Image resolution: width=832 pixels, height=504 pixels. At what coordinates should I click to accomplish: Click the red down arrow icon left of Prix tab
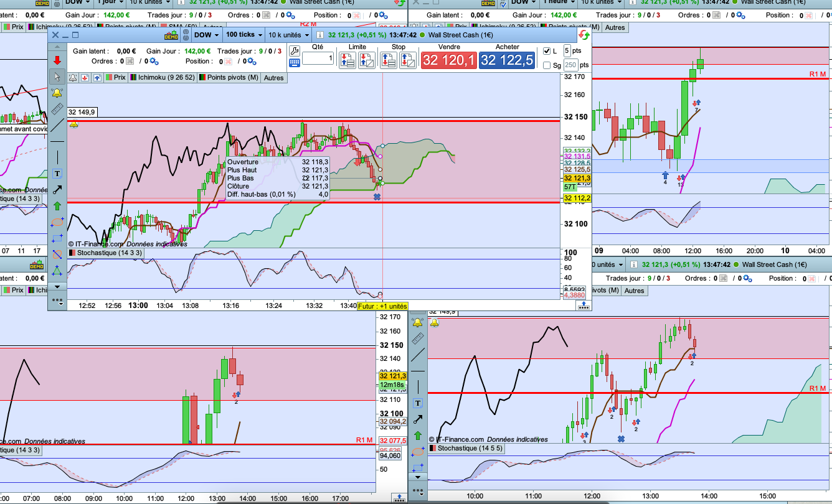point(84,78)
